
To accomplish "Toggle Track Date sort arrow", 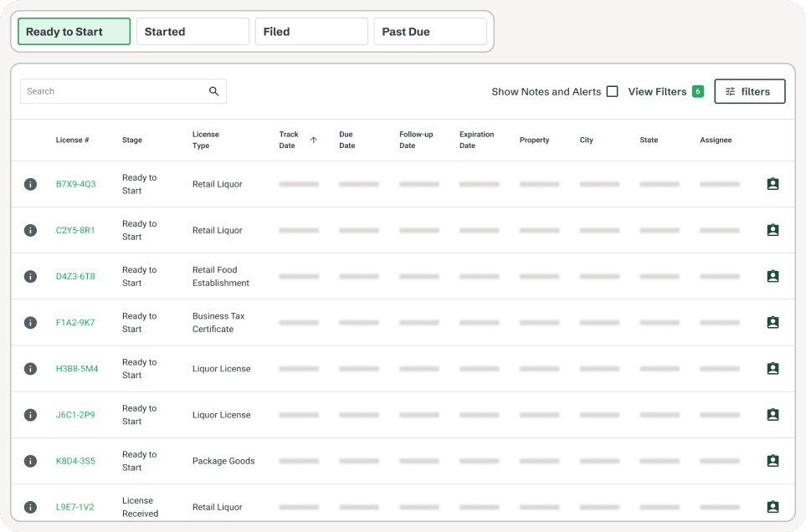I will coord(314,141).
